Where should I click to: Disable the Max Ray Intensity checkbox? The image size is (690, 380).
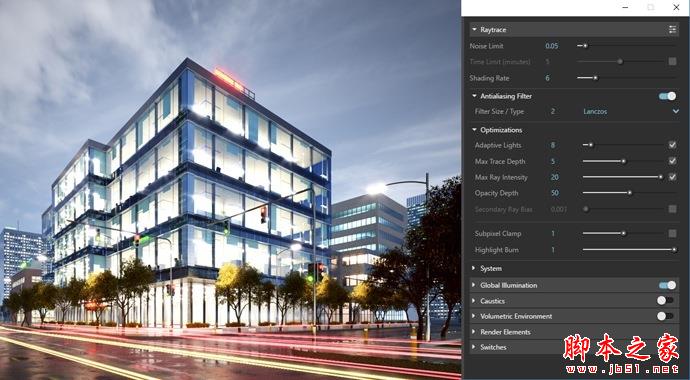click(672, 177)
